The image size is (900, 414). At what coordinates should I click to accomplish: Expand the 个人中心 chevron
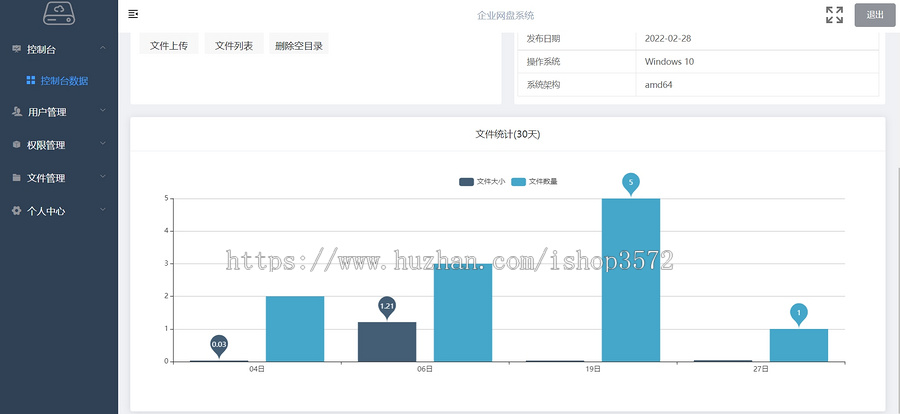[x=103, y=210]
